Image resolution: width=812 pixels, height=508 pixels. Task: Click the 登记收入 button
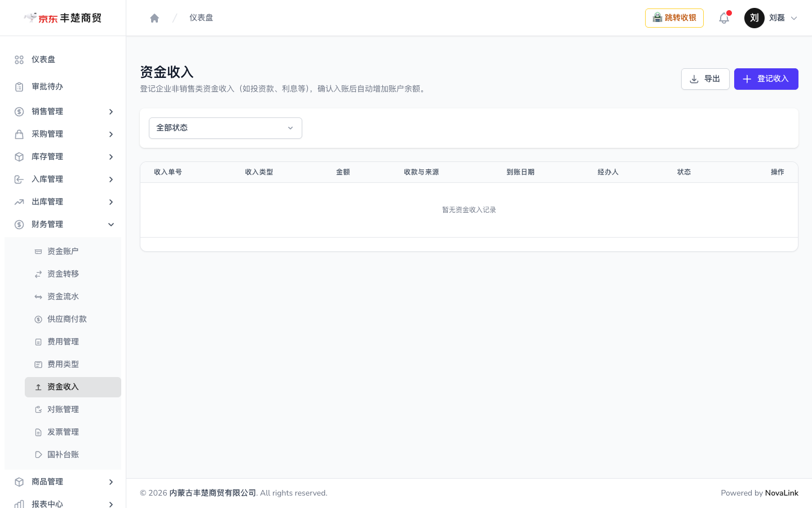tap(766, 79)
